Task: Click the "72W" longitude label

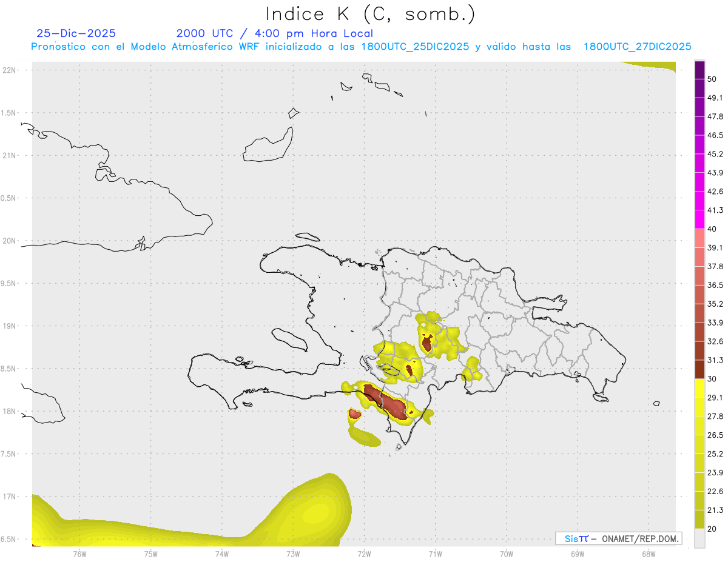Action: [x=364, y=554]
